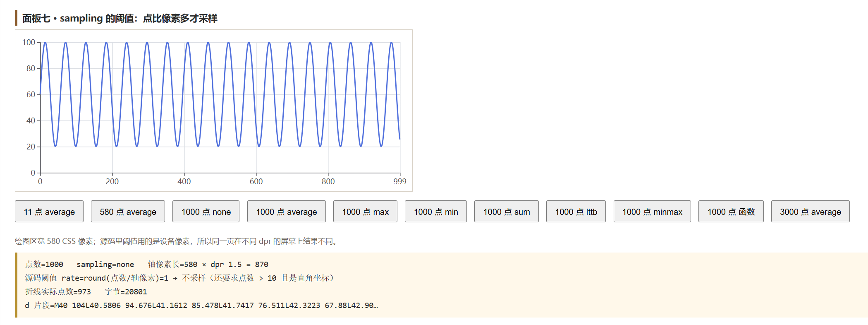Run the '3000 点 average' button
This screenshot has height=325, width=868.
811,212
